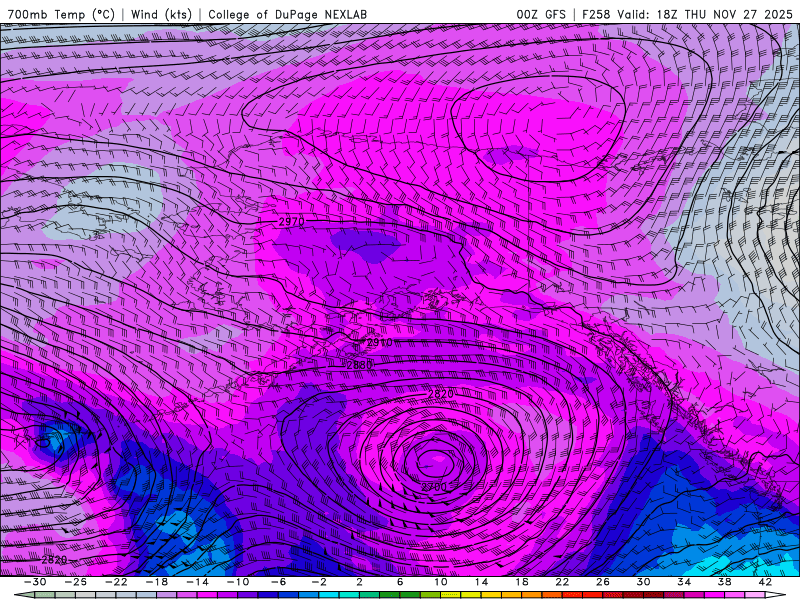800x600 pixels.
Task: Click the "700mb Temp (°C)" title text
Action: pyautogui.click(x=61, y=14)
